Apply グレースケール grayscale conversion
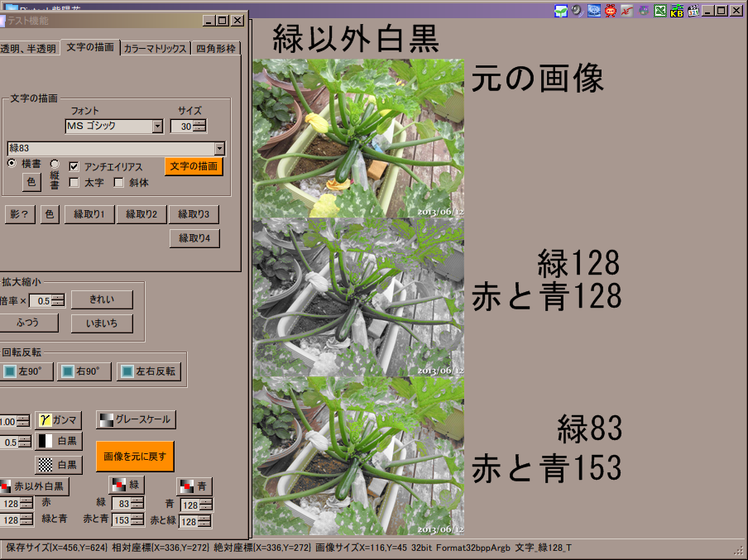The image size is (748, 560). (x=136, y=419)
